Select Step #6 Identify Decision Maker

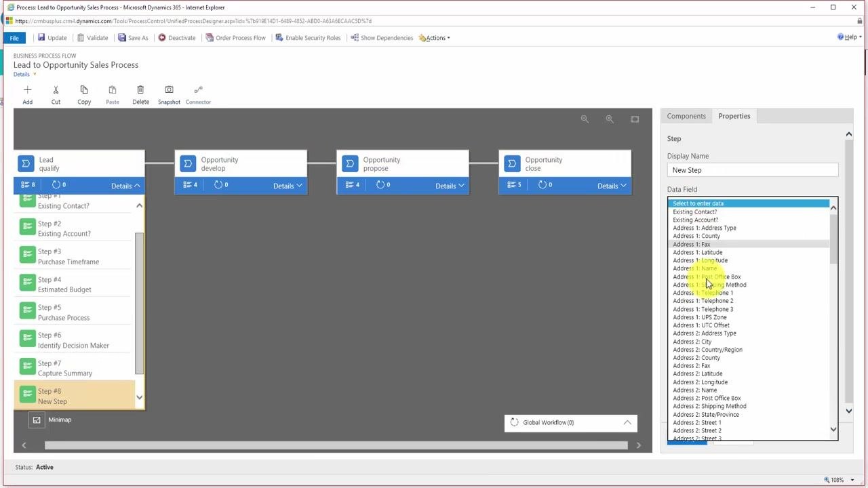tap(73, 340)
